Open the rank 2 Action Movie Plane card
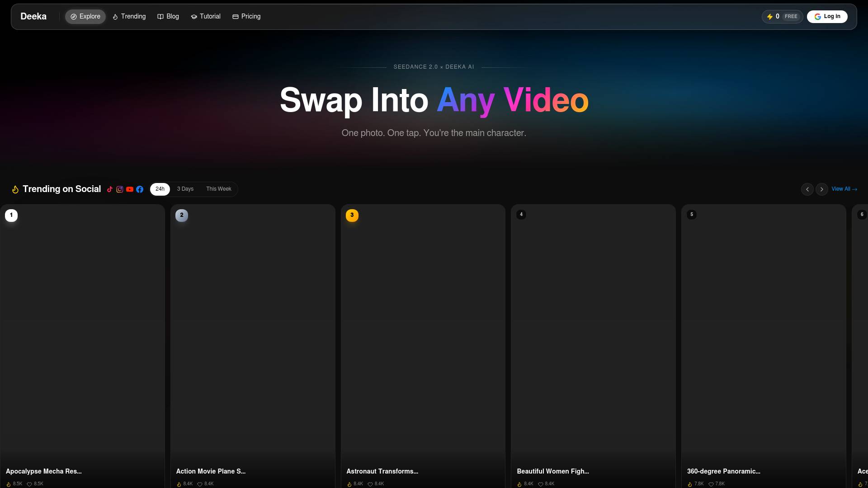This screenshot has height=488, width=868. click(x=253, y=346)
